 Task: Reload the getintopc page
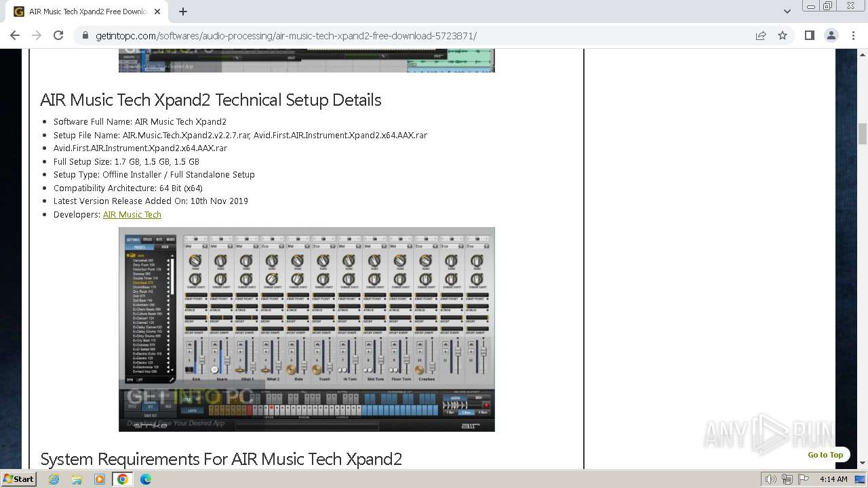point(58,35)
